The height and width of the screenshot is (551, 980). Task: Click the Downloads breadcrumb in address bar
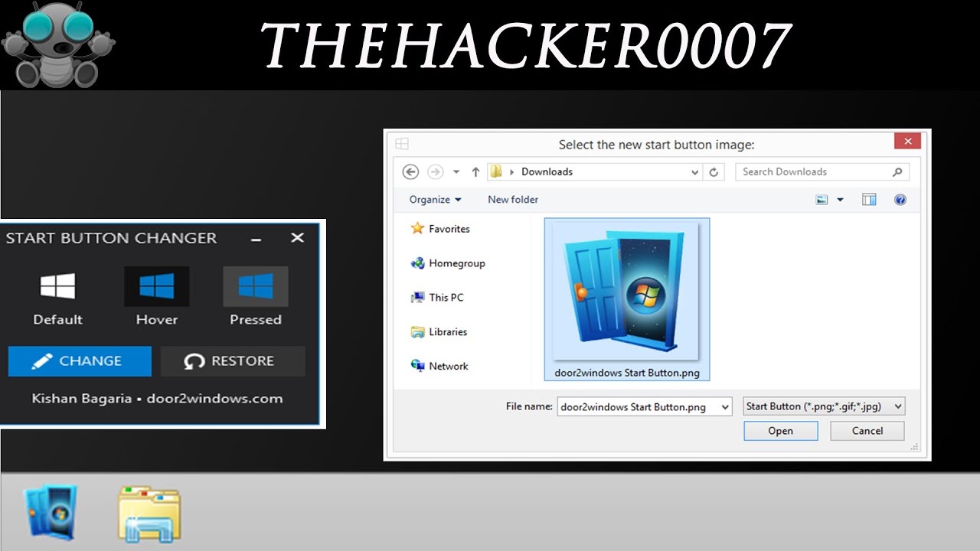[x=547, y=172]
